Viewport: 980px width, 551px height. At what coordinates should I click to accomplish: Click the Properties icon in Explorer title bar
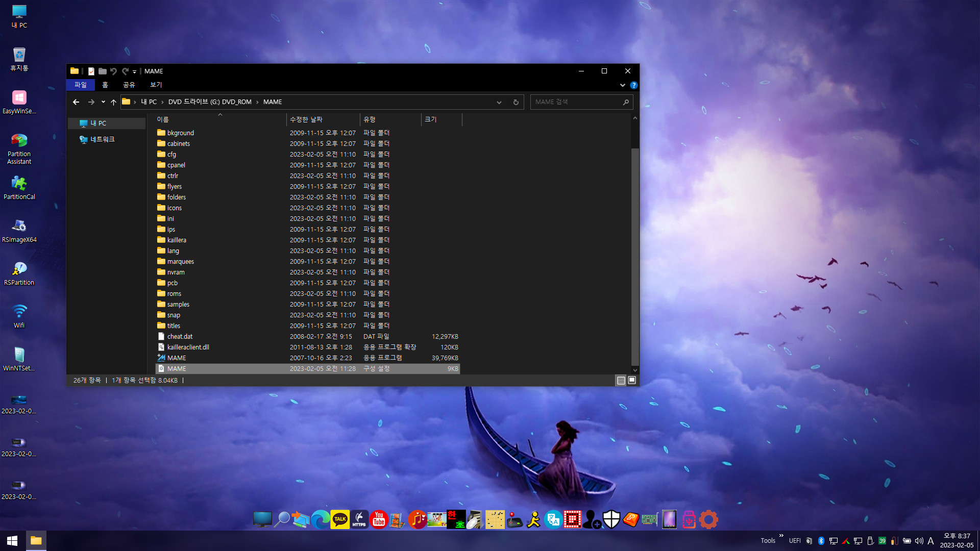91,71
